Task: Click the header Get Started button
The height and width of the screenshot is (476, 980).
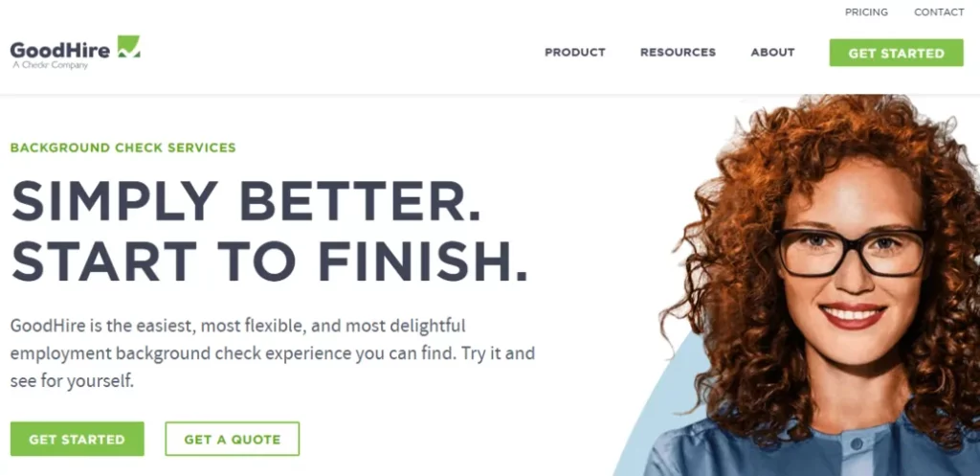Action: pyautogui.click(x=896, y=53)
